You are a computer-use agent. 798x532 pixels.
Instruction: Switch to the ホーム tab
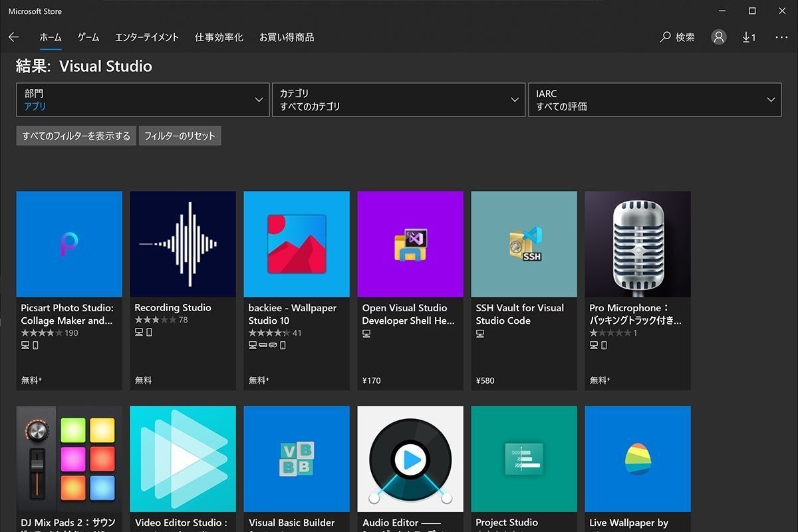tap(51, 37)
